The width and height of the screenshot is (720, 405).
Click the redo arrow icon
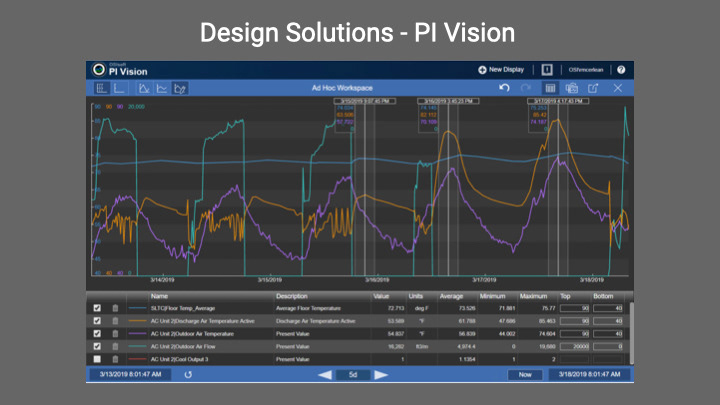tap(526, 88)
